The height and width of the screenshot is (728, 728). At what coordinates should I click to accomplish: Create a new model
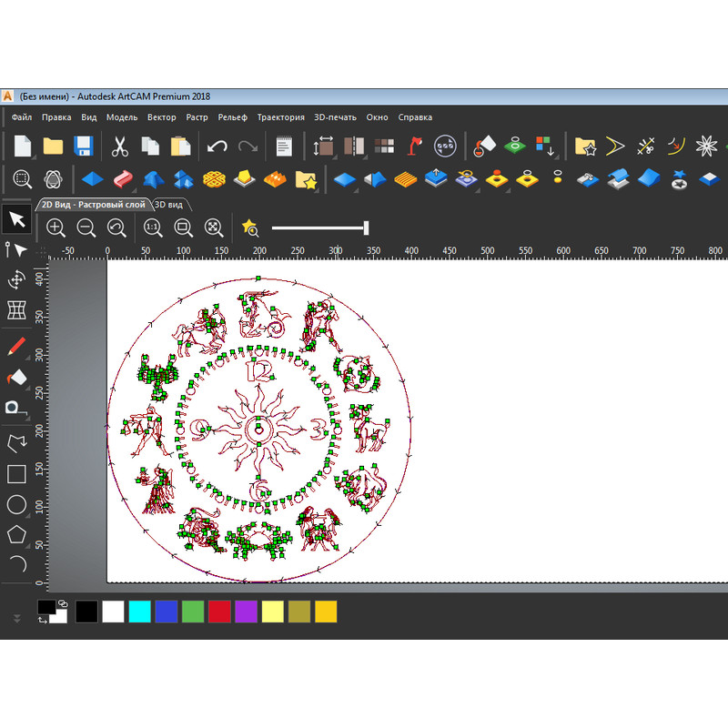click(x=23, y=146)
